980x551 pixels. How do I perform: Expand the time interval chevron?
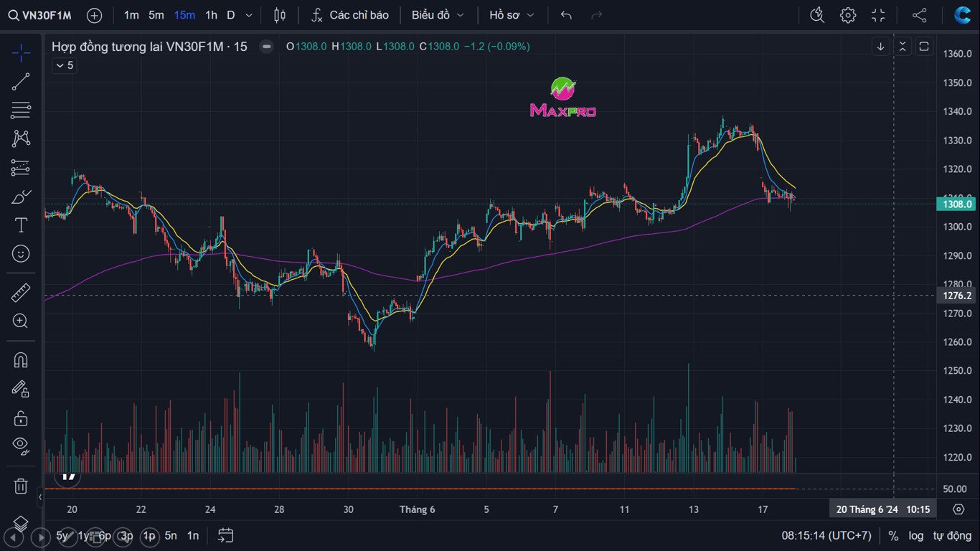(x=249, y=15)
